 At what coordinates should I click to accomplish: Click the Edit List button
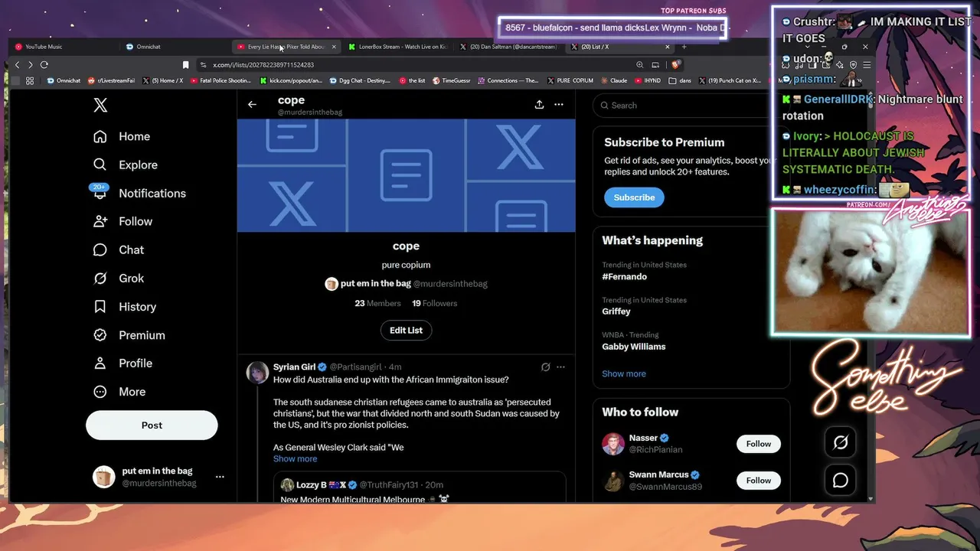pos(406,330)
